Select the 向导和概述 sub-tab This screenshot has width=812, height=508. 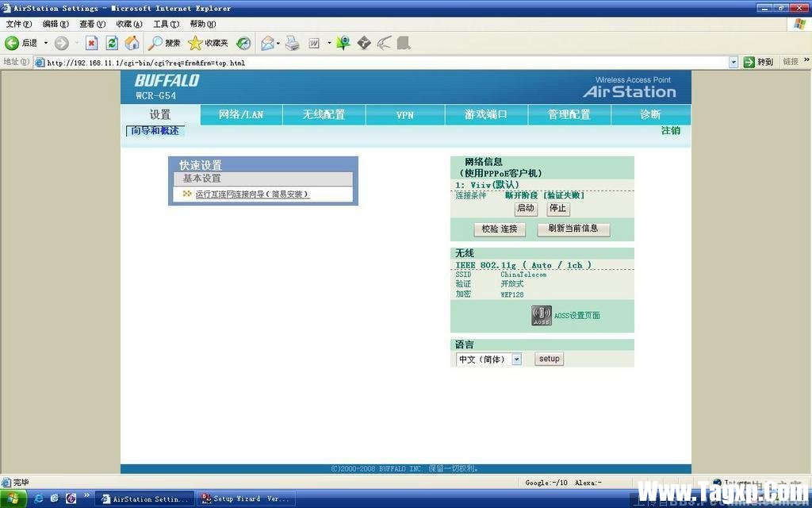pos(155,131)
